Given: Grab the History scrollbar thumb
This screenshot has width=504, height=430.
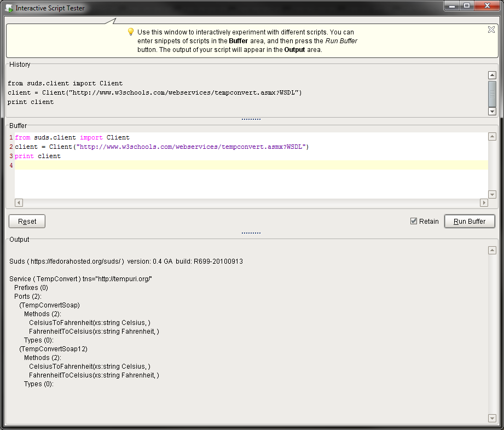Looking at the screenshot, I should [492, 94].
